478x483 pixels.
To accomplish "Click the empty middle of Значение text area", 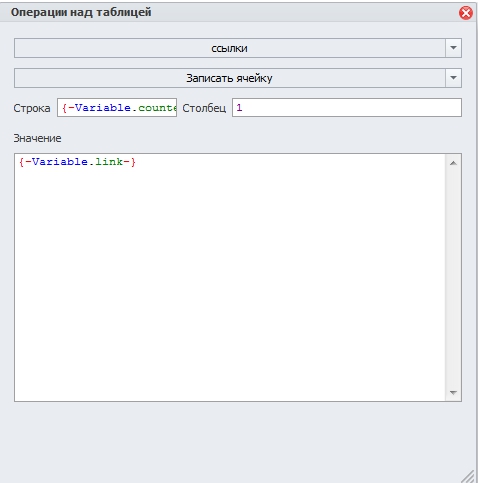I will click(x=230, y=277).
